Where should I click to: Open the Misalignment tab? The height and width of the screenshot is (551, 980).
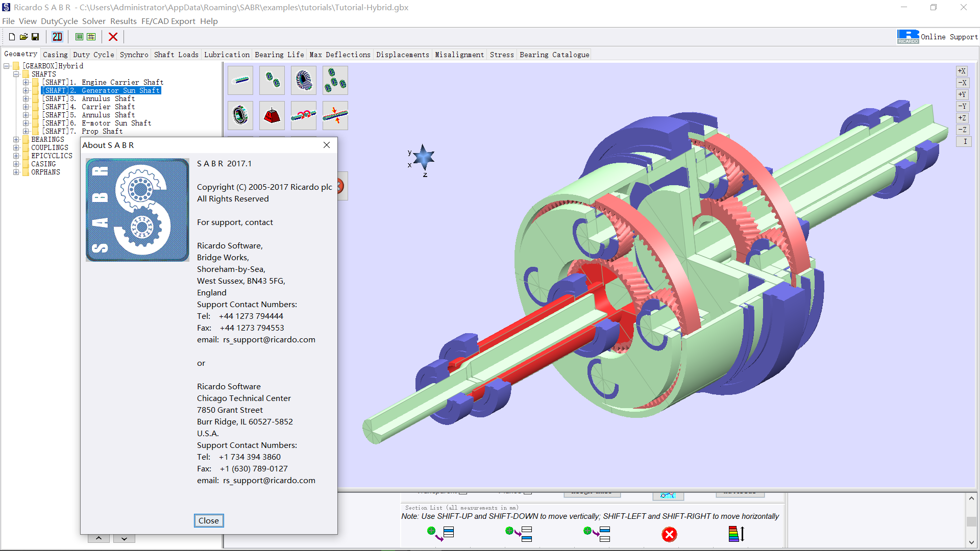(x=459, y=55)
